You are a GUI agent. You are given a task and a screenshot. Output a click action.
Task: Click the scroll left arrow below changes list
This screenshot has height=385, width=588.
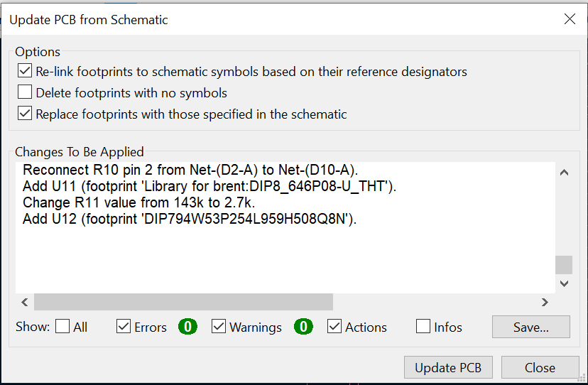click(x=25, y=302)
